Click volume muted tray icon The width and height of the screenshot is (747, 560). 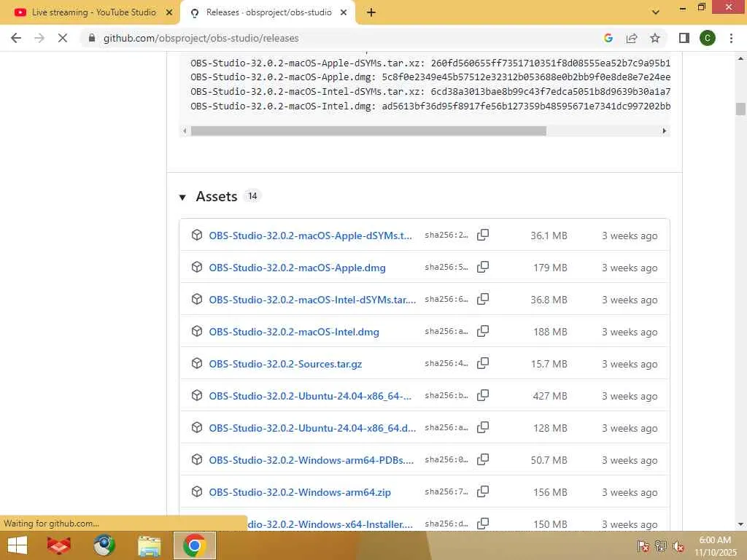pyautogui.click(x=678, y=546)
